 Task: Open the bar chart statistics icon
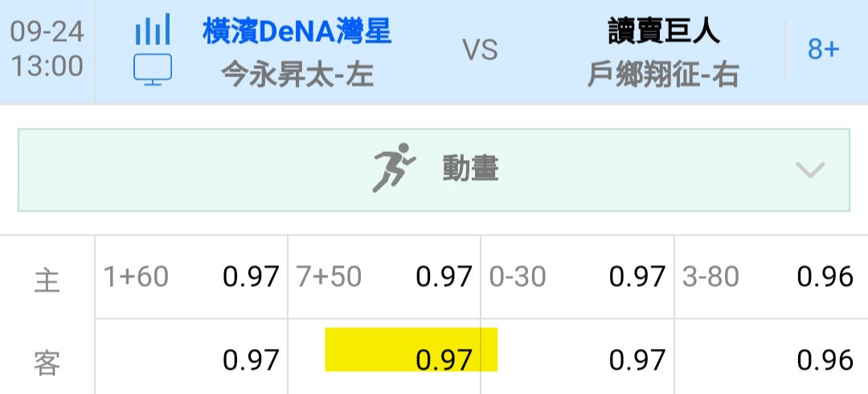tap(153, 29)
